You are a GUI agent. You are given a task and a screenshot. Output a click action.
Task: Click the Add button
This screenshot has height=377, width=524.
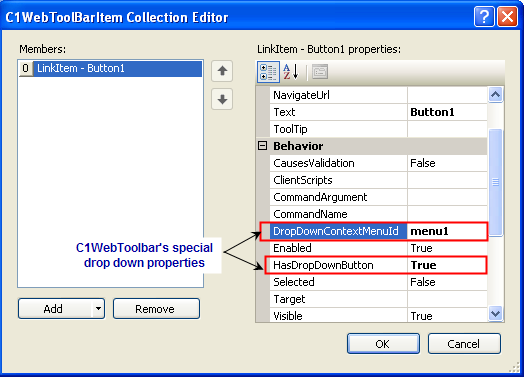(x=53, y=308)
